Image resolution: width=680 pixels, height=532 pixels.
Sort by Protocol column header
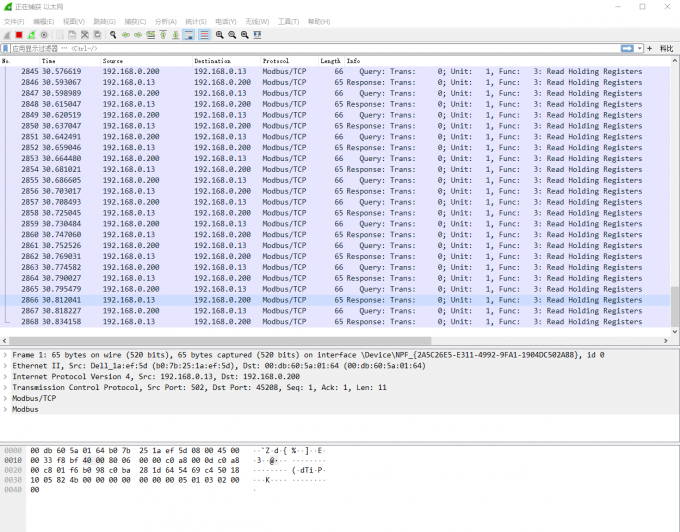click(290, 61)
